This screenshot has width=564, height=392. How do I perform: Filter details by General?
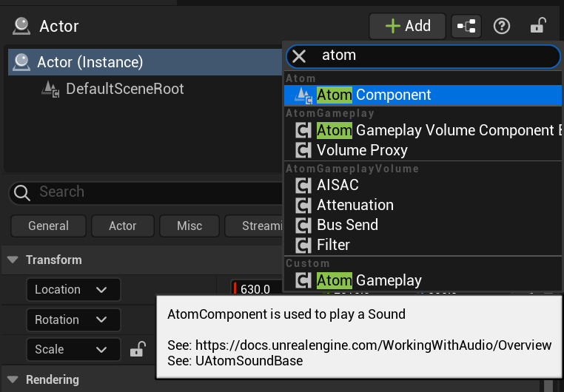tap(49, 226)
